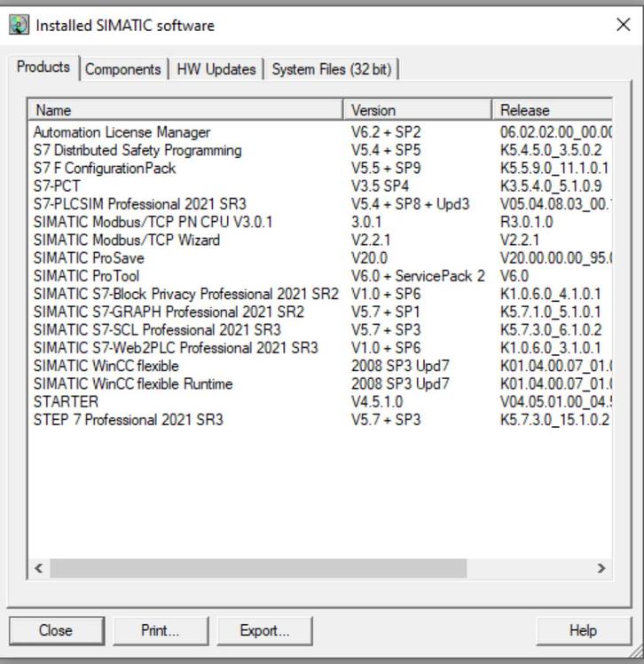Sort list by Name column header
Viewport: 644px width, 664px height.
point(186,110)
